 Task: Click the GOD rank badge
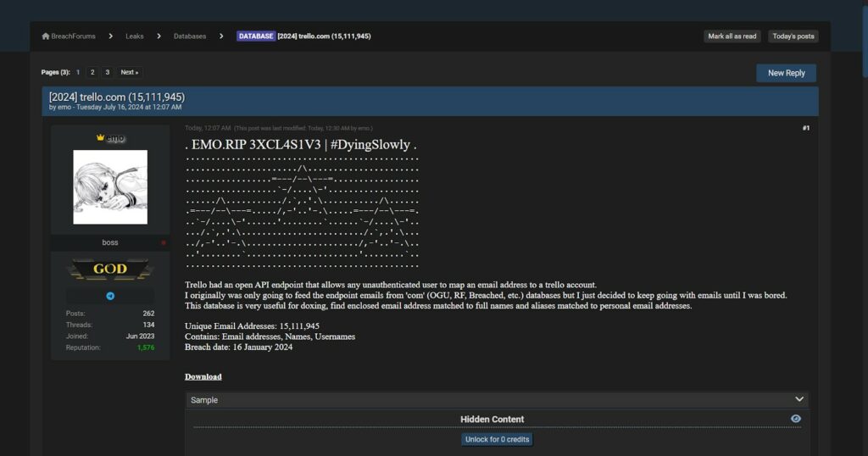tap(110, 270)
